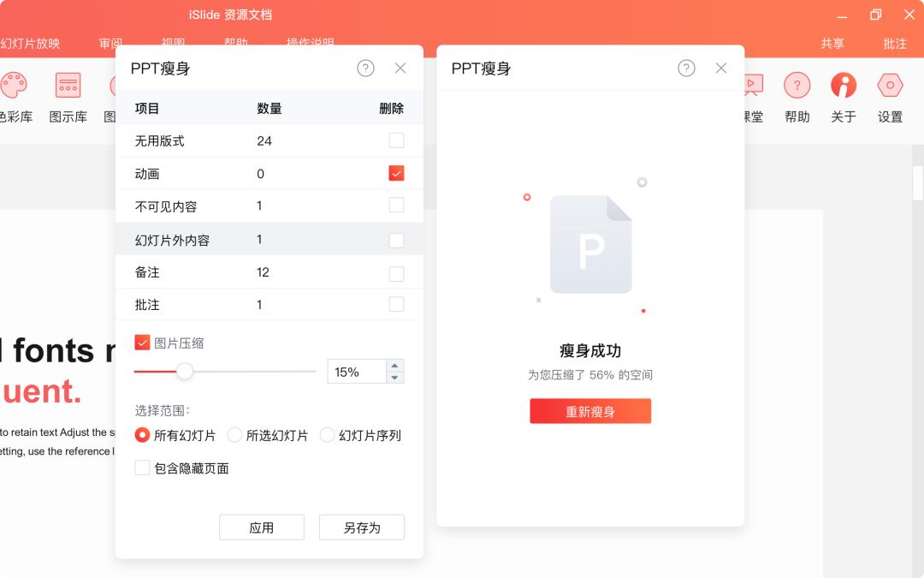Viewport: 924px width, 578px height.
Task: Toggle 图片压缩 image compression off
Action: point(142,343)
